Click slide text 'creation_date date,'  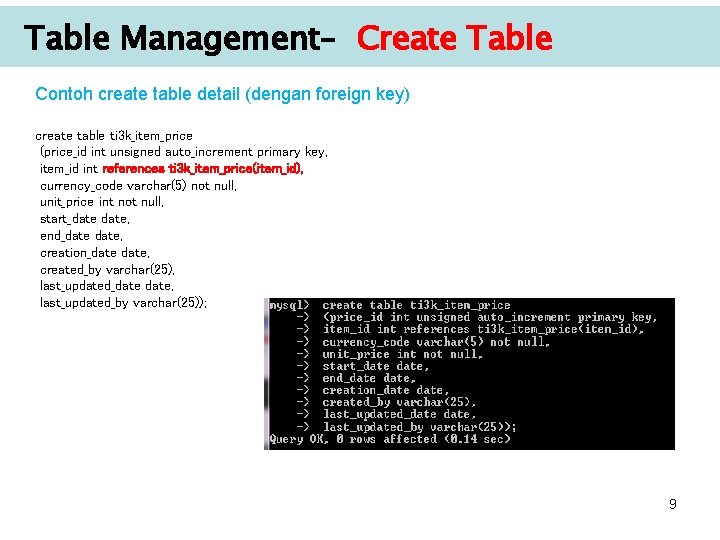[x=95, y=253]
